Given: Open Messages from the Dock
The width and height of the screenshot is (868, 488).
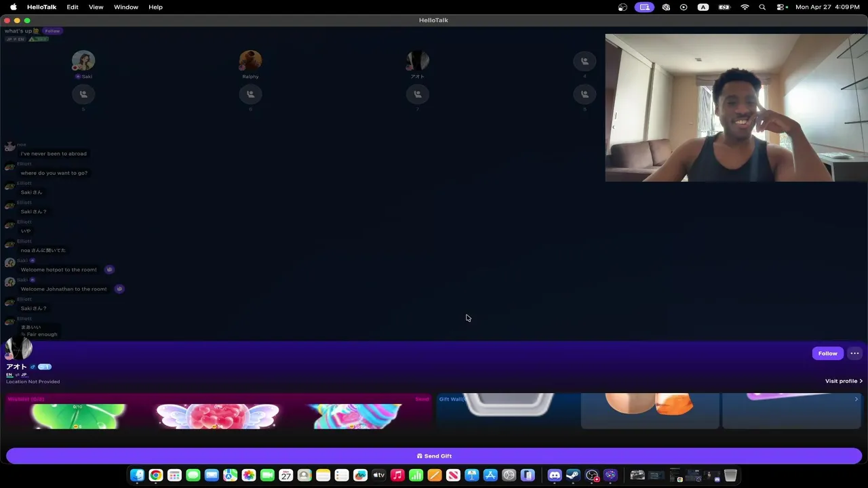Looking at the screenshot, I should [193, 475].
